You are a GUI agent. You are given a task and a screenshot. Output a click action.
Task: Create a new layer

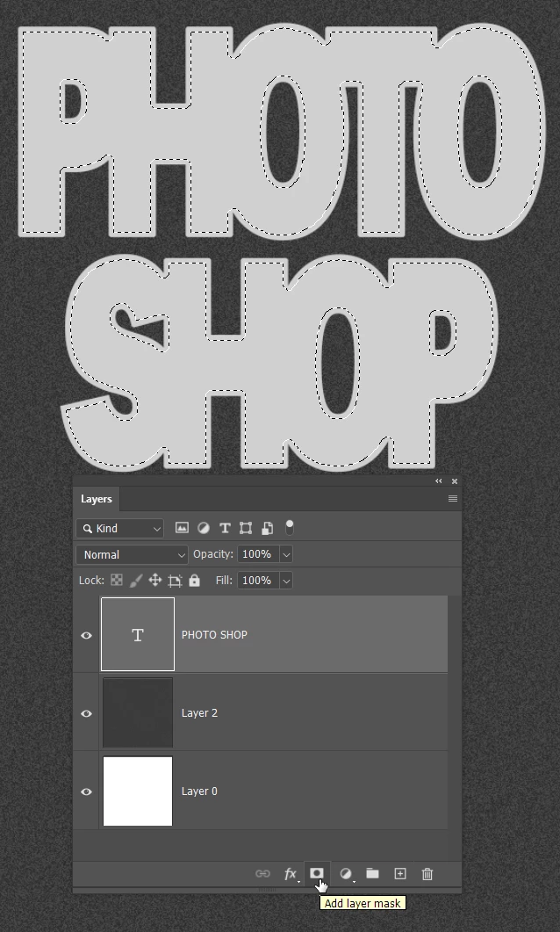(400, 873)
